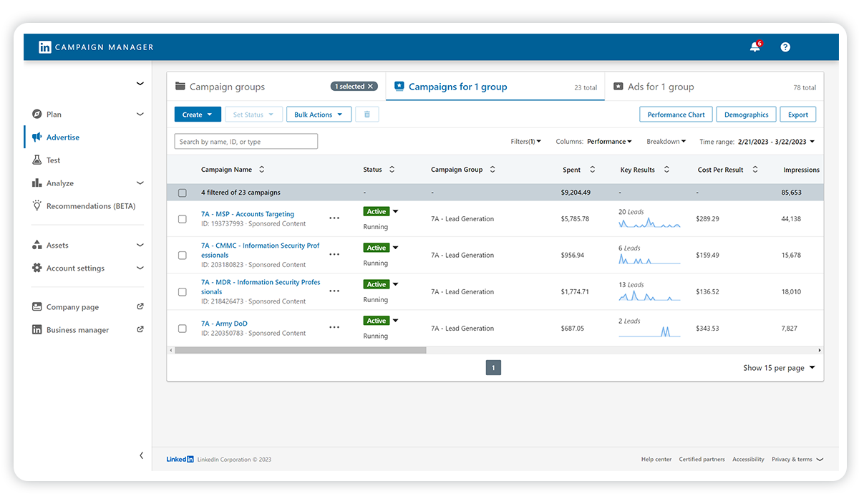Open the notifications bell icon
Viewport: 859px width, 504px height.
754,47
